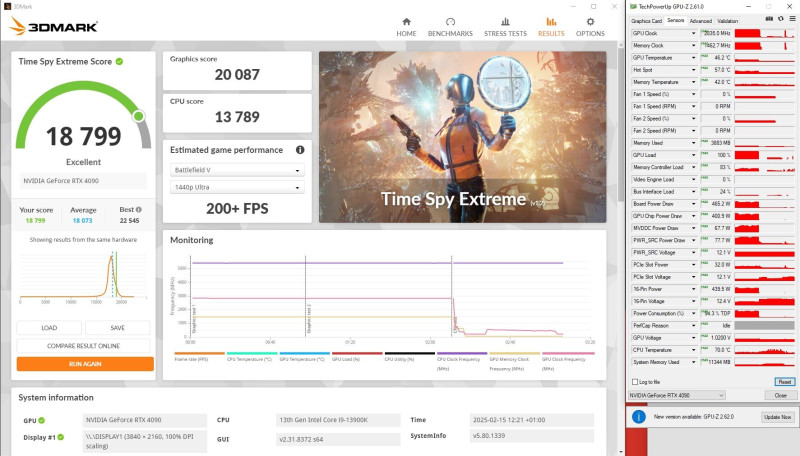Image resolution: width=800 pixels, height=456 pixels.
Task: Toggle GPU Memory Clock Frequency legend
Action: (x=514, y=360)
